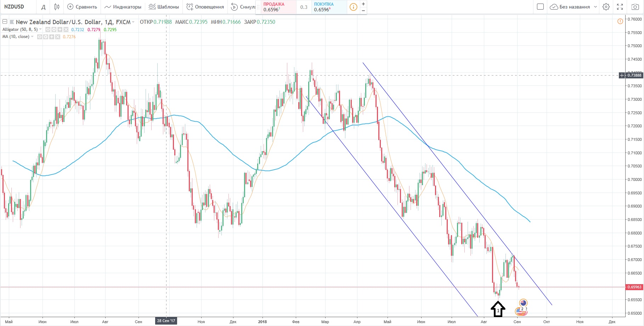
Task: Click Alligator value 0.7295
Action: tap(110, 30)
